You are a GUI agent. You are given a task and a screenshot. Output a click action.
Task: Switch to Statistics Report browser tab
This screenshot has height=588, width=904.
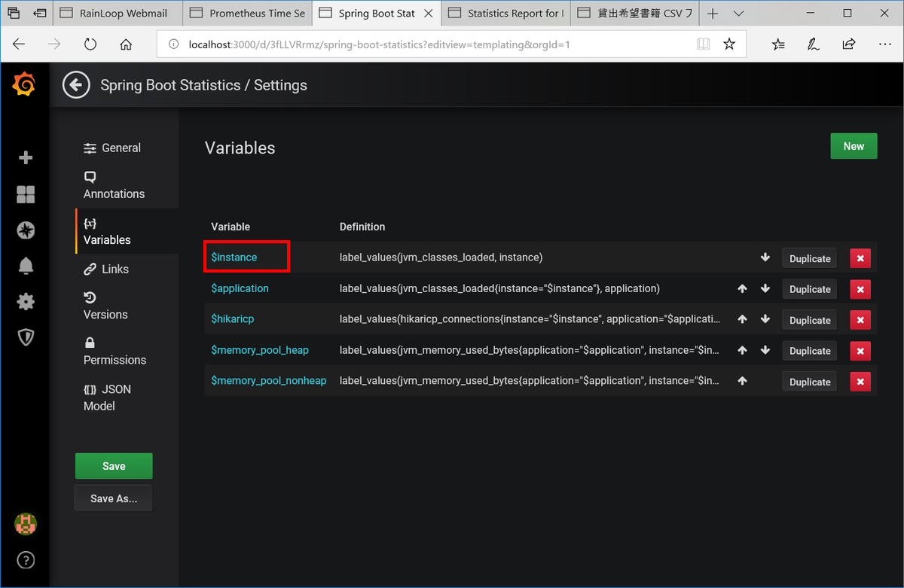506,14
